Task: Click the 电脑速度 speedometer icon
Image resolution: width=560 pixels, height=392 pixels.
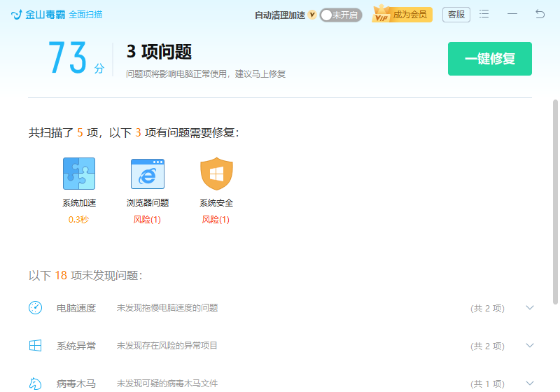Action: pyautogui.click(x=36, y=308)
